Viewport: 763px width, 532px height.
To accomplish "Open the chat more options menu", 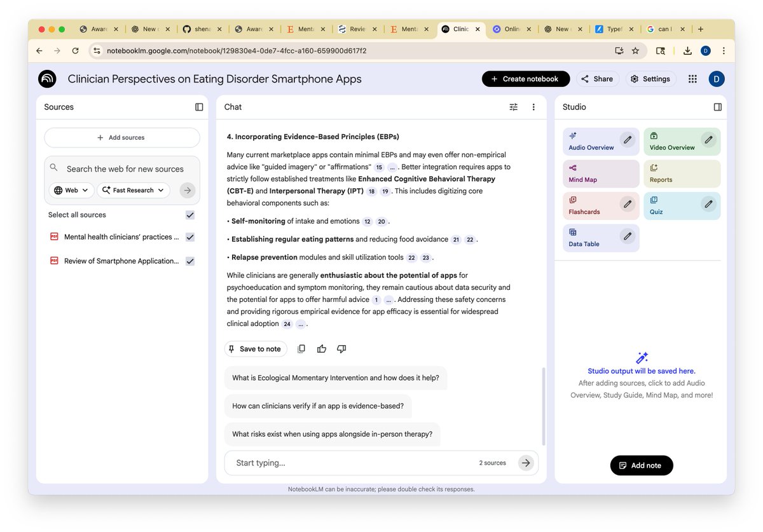I will 533,107.
